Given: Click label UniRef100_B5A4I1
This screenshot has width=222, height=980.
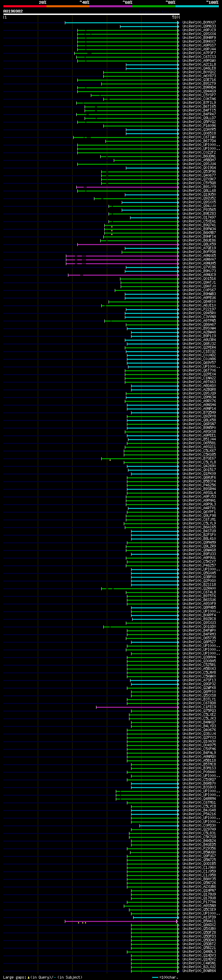Looking at the screenshot, I should (x=199, y=921).
